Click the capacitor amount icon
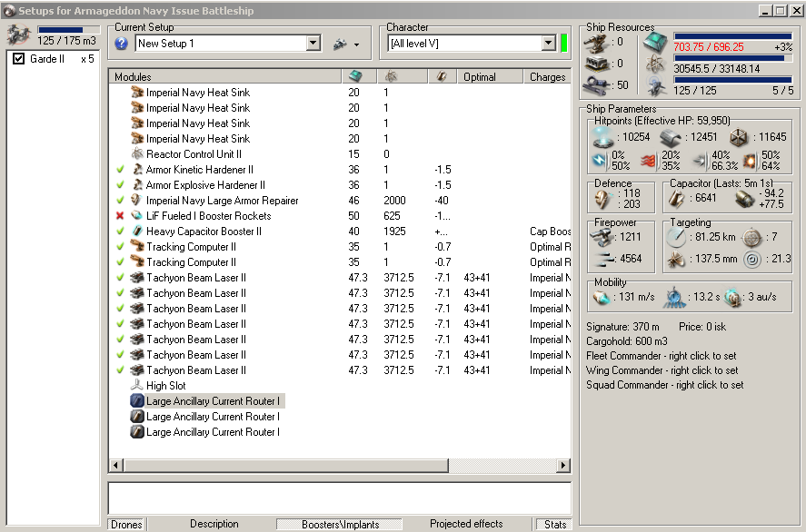The width and height of the screenshot is (806, 532). [677, 199]
